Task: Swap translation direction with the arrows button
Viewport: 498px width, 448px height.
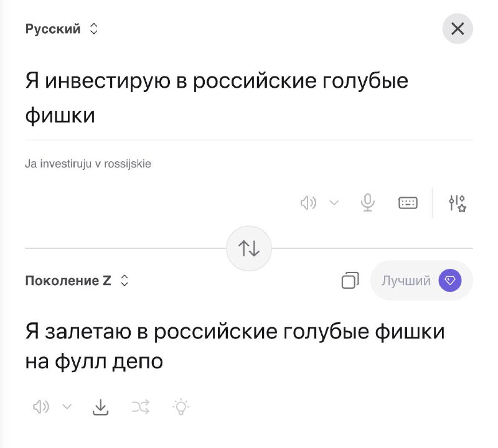Action: click(x=248, y=248)
